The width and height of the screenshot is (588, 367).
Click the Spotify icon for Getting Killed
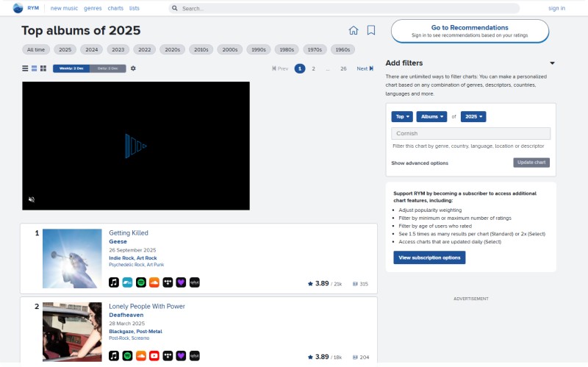coord(140,282)
